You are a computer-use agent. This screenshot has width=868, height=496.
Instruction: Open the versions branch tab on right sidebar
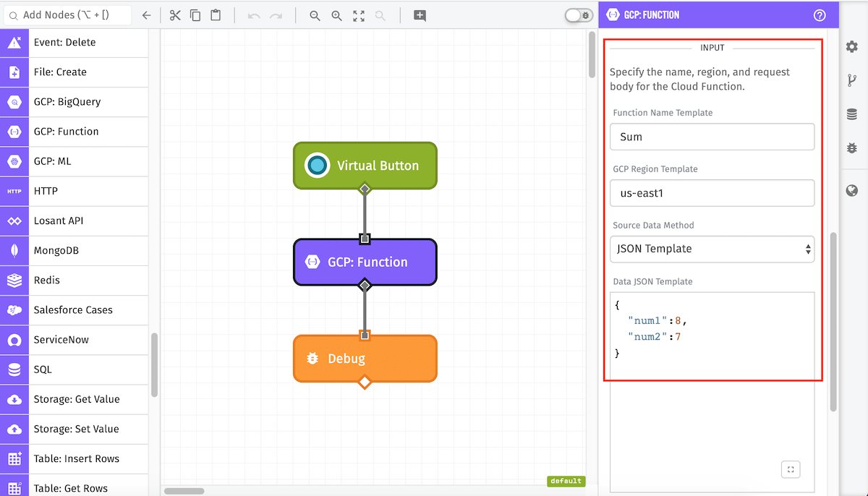pos(852,80)
